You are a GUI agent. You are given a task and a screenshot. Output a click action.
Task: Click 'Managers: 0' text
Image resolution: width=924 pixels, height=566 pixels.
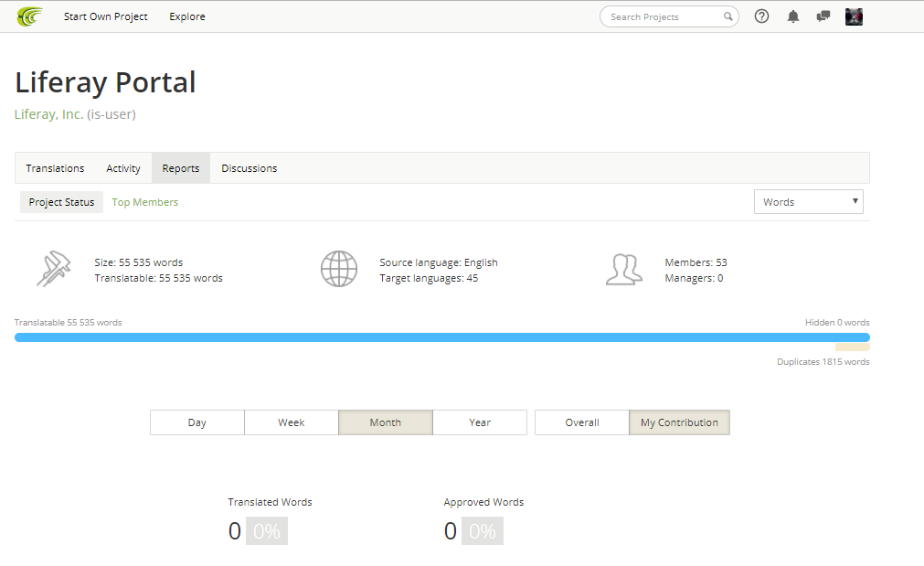click(694, 278)
